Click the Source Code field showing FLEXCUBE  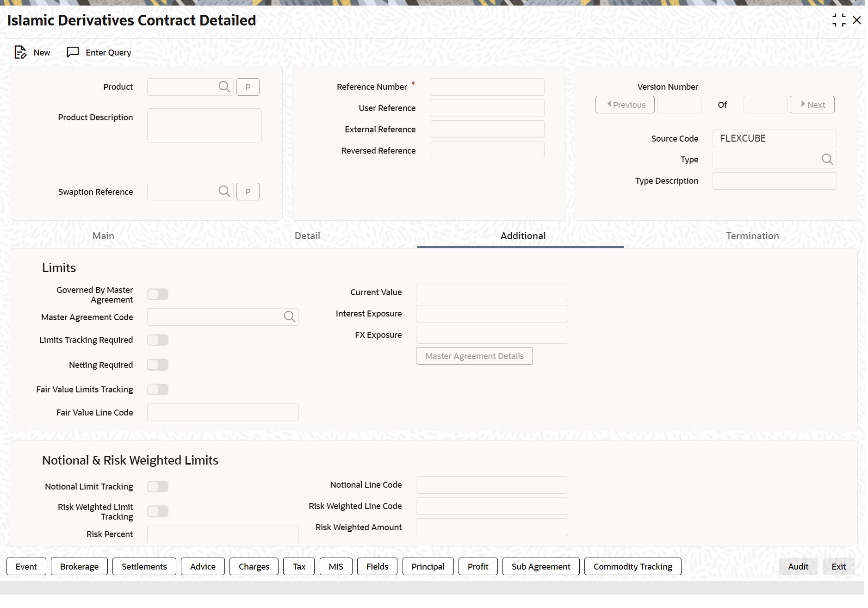775,138
